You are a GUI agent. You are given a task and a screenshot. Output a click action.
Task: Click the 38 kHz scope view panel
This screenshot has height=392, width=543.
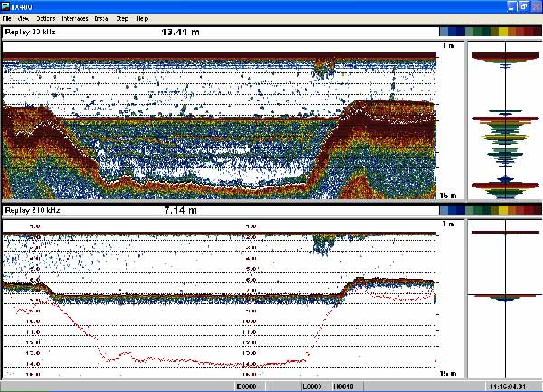505,120
